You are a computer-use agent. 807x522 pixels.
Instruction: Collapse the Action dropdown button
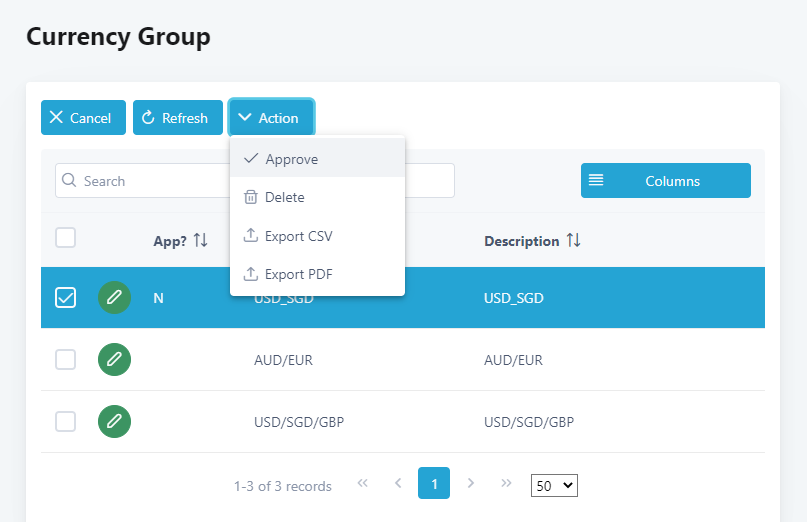click(x=271, y=118)
